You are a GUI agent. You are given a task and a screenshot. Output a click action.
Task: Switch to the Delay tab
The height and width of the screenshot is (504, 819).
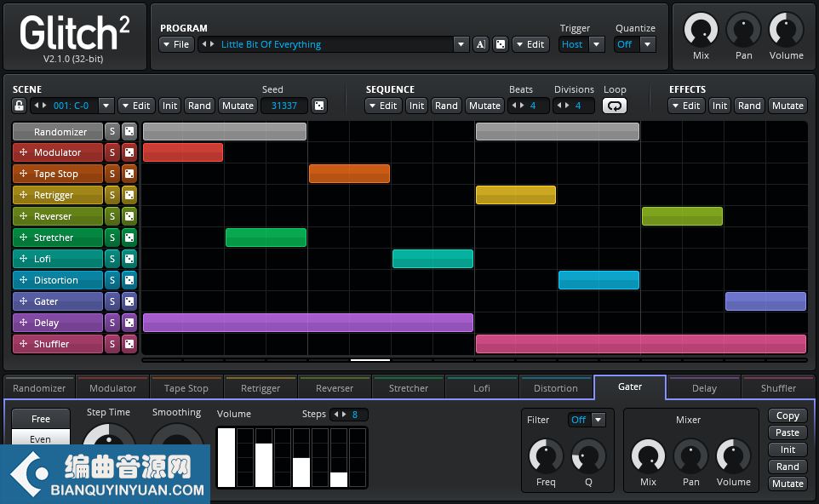(x=704, y=388)
